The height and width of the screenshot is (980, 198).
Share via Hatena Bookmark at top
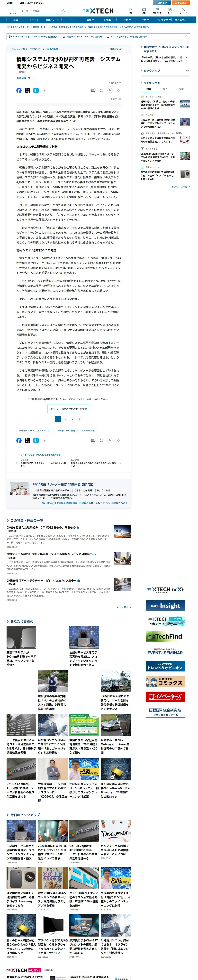pyautogui.click(x=36, y=90)
